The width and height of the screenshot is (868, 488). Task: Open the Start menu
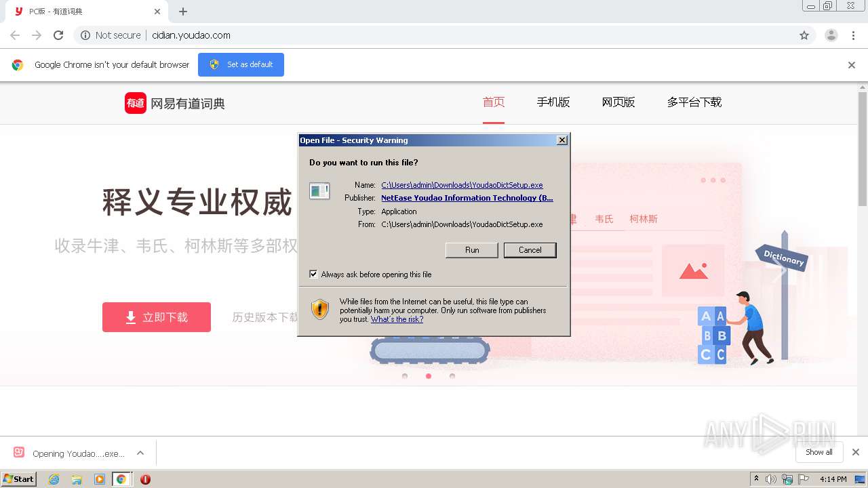pos(19,479)
